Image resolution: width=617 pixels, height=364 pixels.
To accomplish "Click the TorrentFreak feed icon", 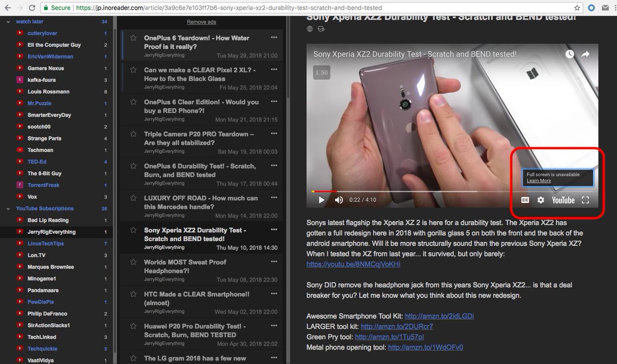I will [x=20, y=185].
